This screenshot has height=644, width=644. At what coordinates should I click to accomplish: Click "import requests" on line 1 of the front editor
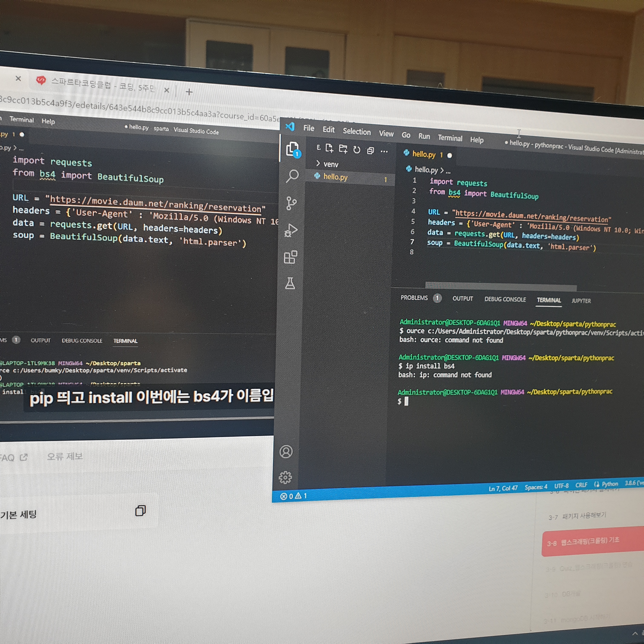(458, 182)
